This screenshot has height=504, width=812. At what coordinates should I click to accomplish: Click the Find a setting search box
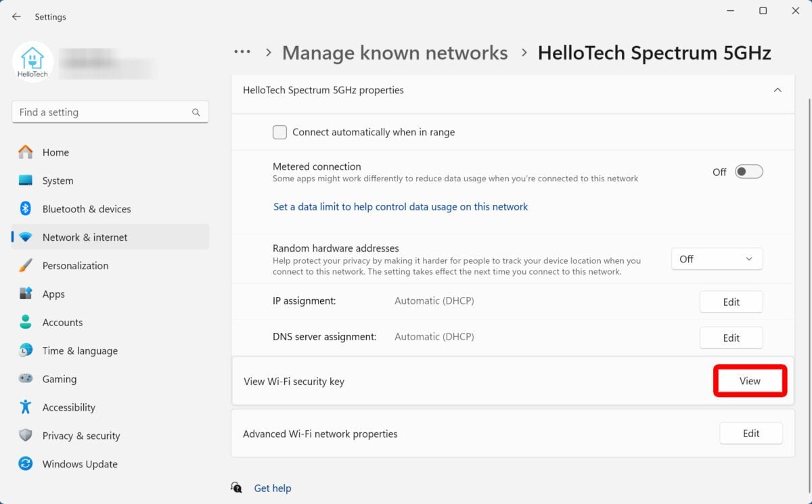(101, 112)
